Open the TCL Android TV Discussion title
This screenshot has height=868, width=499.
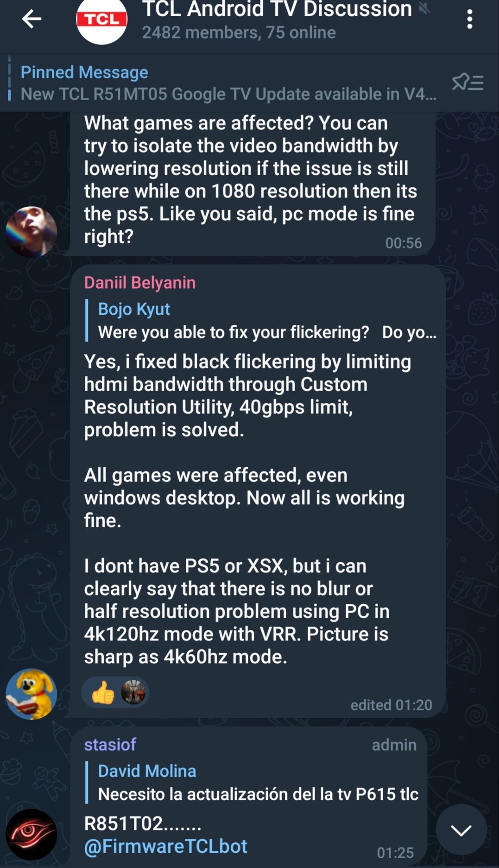click(x=277, y=9)
